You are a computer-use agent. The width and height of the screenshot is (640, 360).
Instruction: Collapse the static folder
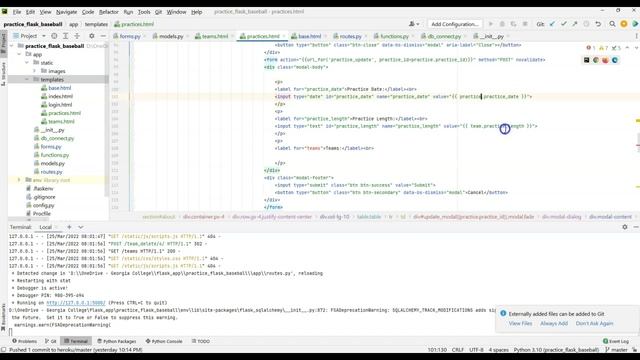click(27, 63)
